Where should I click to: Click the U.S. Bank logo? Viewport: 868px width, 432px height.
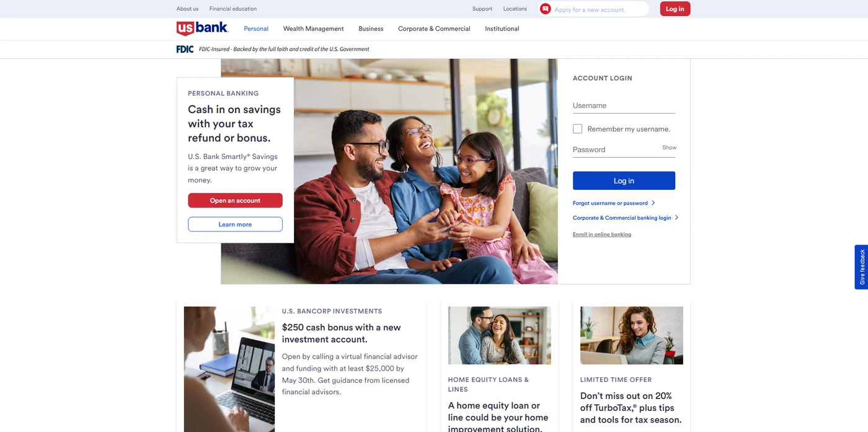click(202, 29)
